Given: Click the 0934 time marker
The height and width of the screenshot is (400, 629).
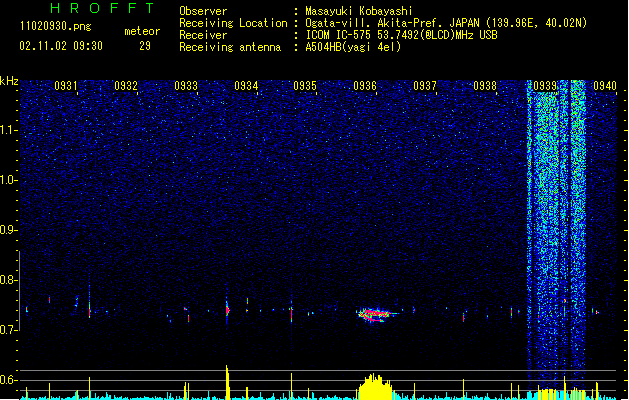Looking at the screenshot, I should point(246,86).
